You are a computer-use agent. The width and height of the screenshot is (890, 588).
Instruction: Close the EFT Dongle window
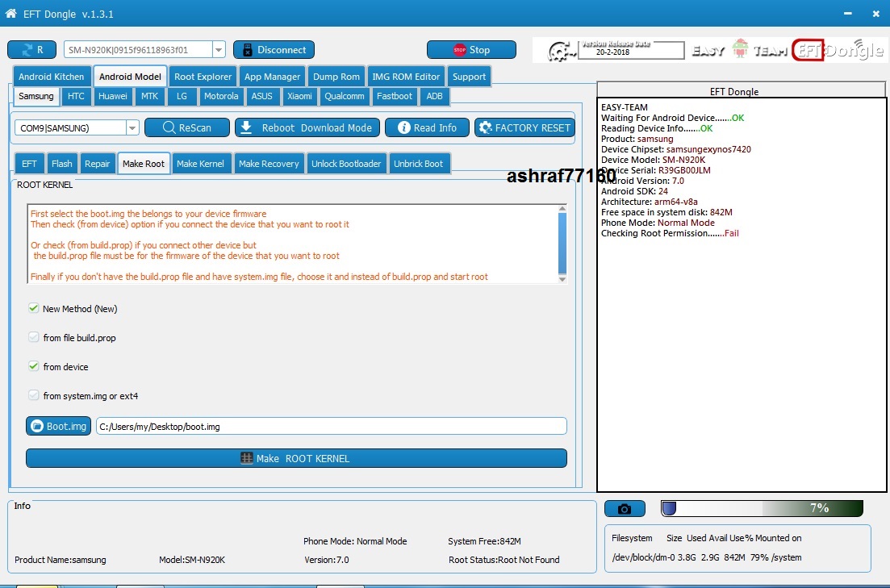[x=875, y=14]
